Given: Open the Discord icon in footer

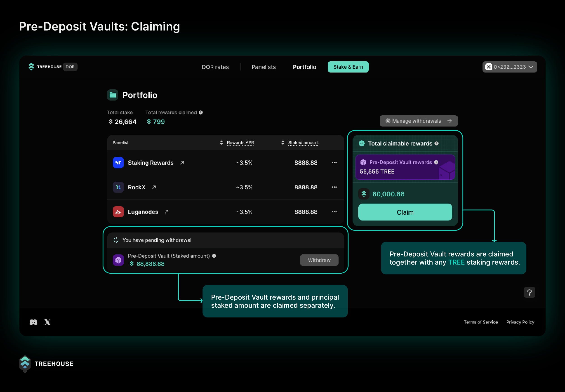Looking at the screenshot, I should point(33,322).
